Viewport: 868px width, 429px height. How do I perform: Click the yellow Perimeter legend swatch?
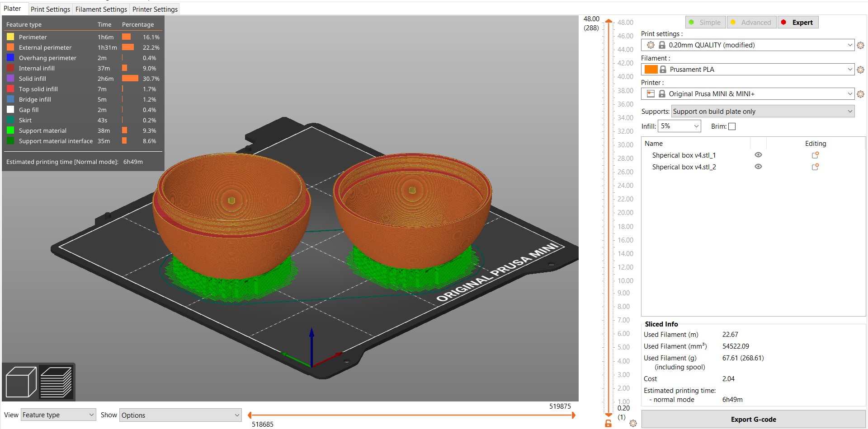(x=10, y=37)
